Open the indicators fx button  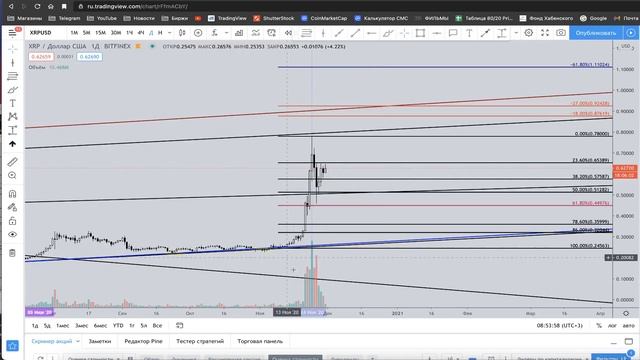pos(214,33)
